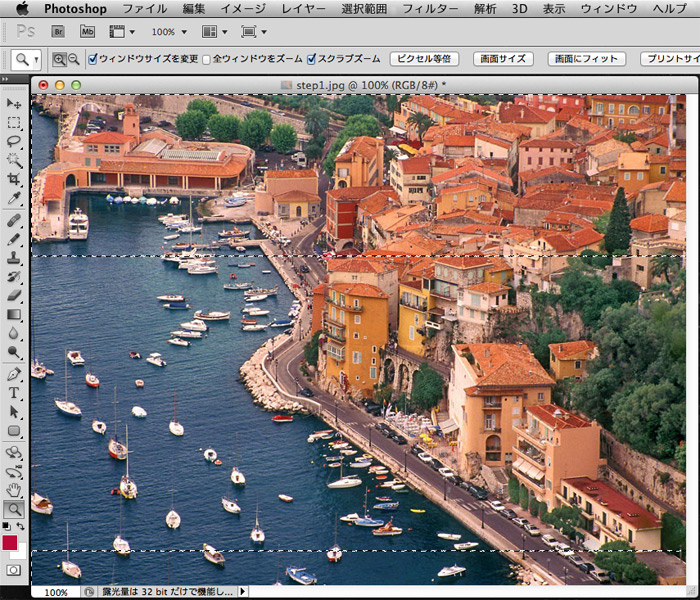The height and width of the screenshot is (600, 700).
Task: Click the ピクセル等倍 button
Action: pos(423,59)
